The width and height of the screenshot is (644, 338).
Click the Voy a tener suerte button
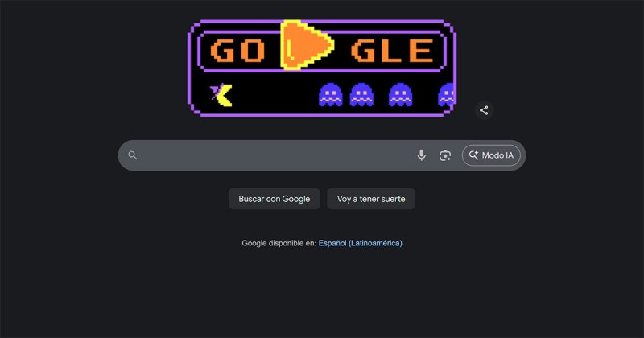coord(371,199)
